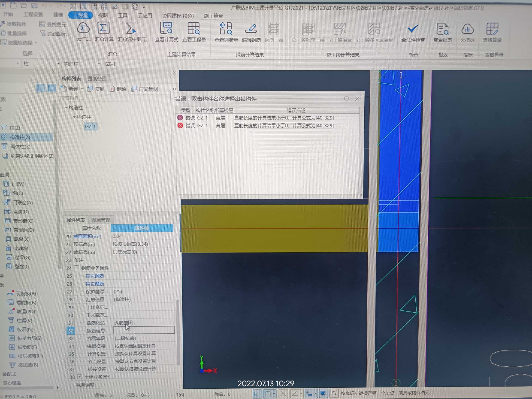Open 查看工程量 quantities
532x399 pixels.
pos(194,32)
